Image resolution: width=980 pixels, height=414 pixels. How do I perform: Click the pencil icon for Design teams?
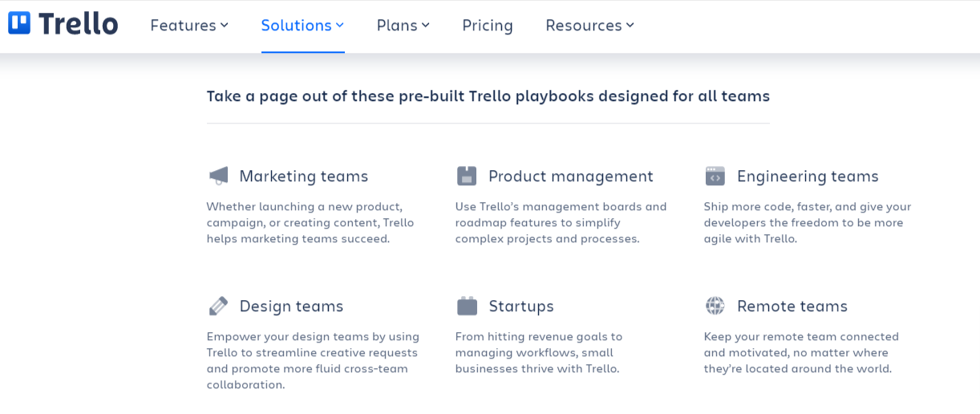coord(218,306)
